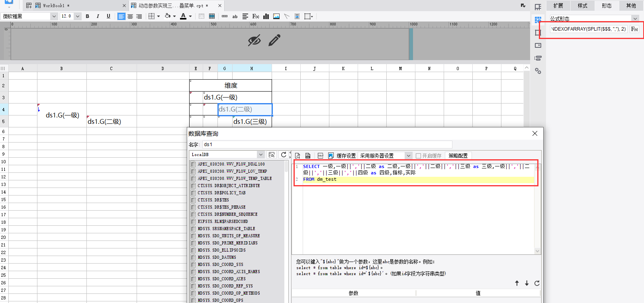Click the SQL label icon in the query toolbar
The height and width of the screenshot is (303, 644).
click(321, 156)
